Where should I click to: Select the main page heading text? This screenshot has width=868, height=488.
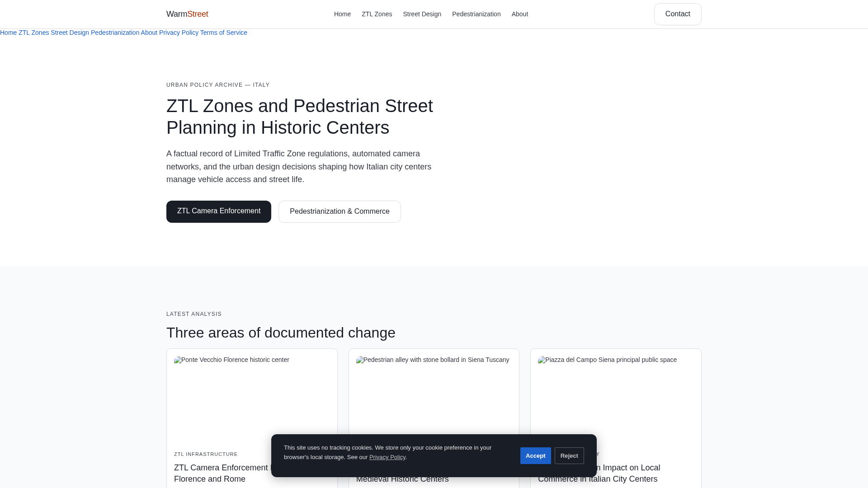tap(300, 117)
